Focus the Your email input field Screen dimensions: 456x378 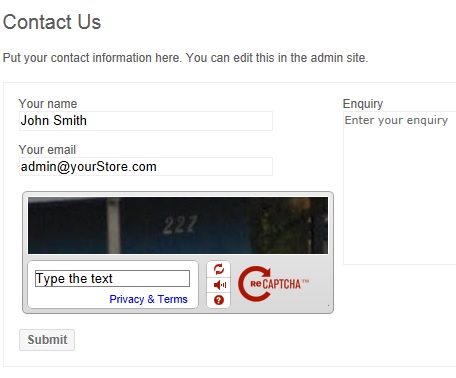[x=146, y=167]
